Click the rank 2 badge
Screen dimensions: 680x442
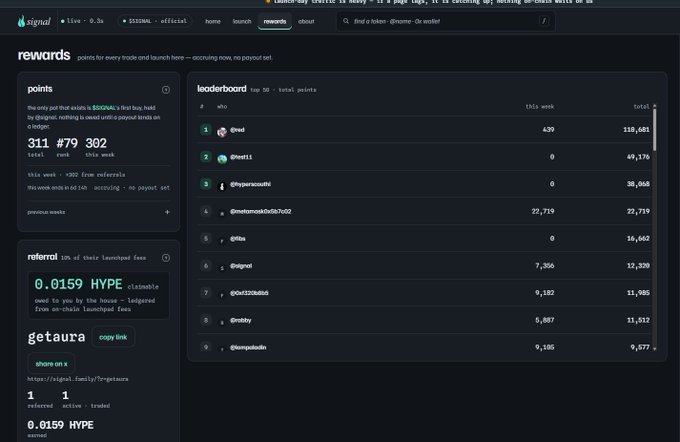206,157
